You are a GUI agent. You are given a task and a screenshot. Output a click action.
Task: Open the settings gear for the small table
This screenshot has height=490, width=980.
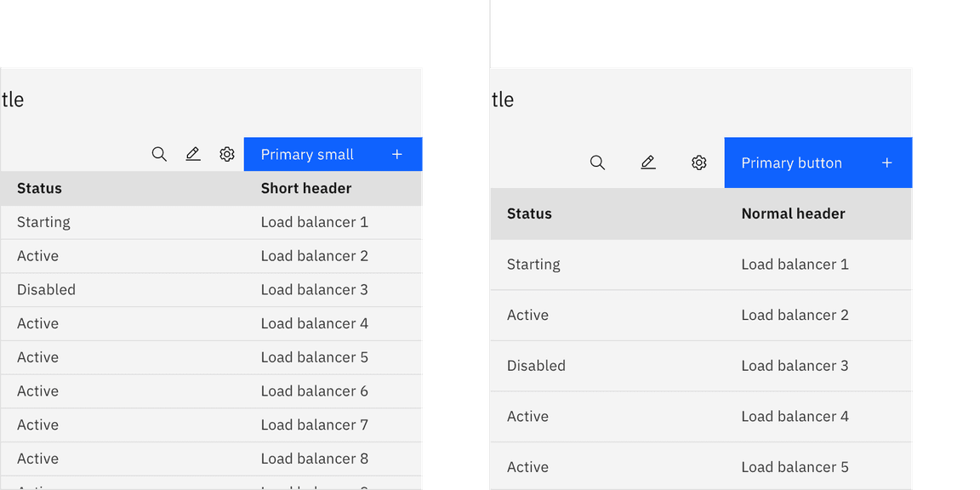pyautogui.click(x=226, y=154)
